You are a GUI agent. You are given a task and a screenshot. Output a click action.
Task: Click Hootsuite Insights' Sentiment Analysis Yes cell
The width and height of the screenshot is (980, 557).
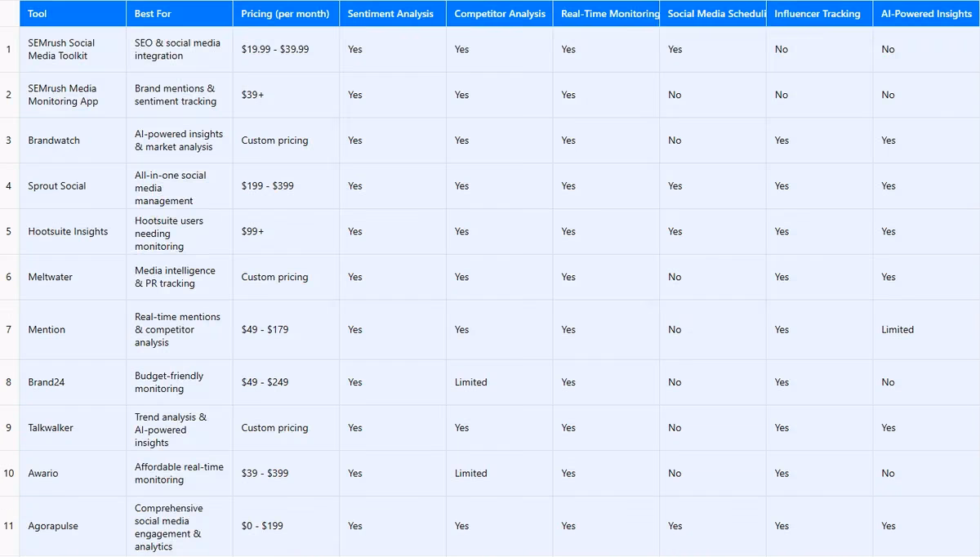393,232
